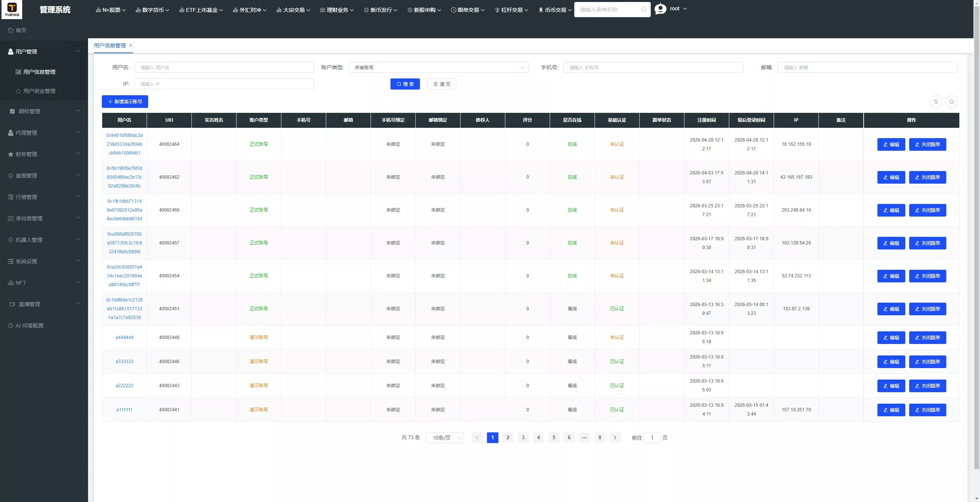Focus the IP input field

tap(224, 84)
